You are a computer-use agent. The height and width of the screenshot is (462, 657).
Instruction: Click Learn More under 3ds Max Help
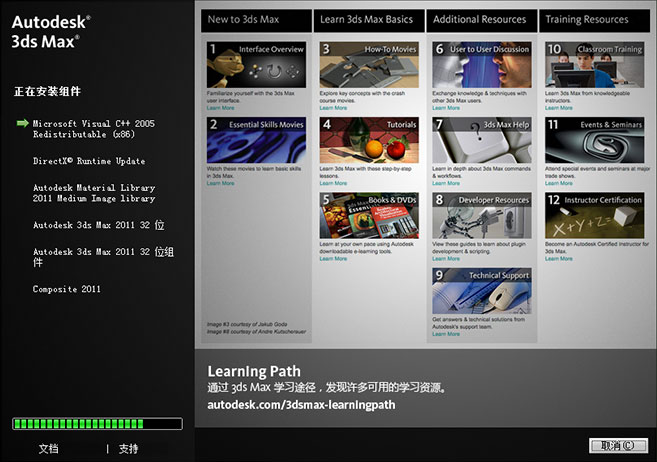(446, 183)
